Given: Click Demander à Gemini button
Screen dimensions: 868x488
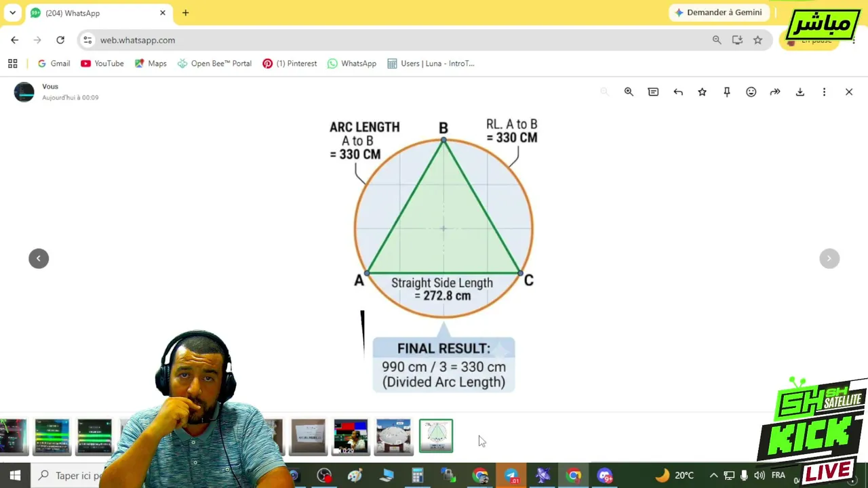Looking at the screenshot, I should (x=718, y=12).
